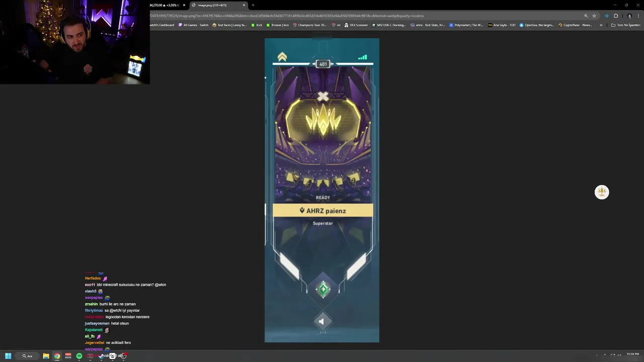
Task: Open a new browser tab
Action: [253, 5]
